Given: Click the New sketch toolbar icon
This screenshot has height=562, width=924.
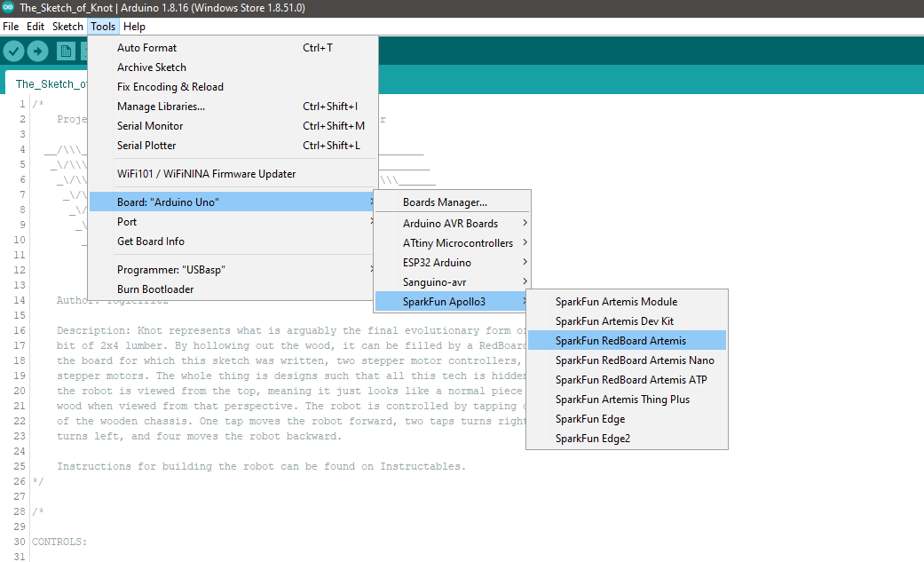Looking at the screenshot, I should point(66,51).
